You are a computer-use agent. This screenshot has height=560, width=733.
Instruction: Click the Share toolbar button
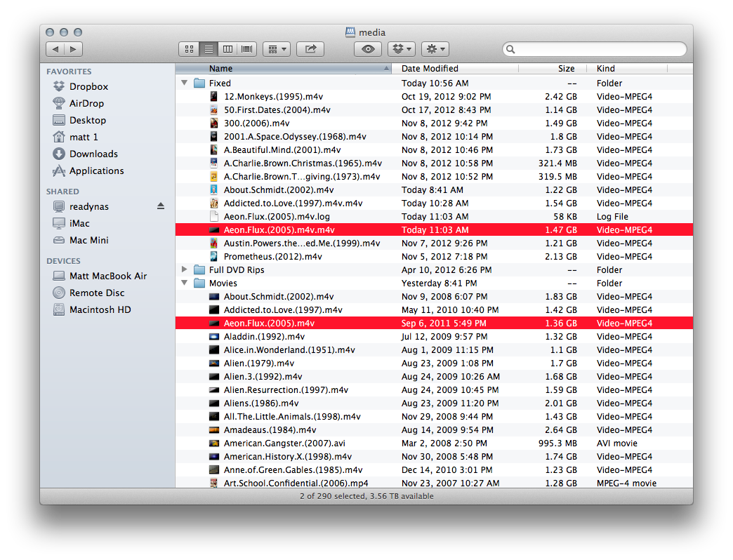[310, 49]
